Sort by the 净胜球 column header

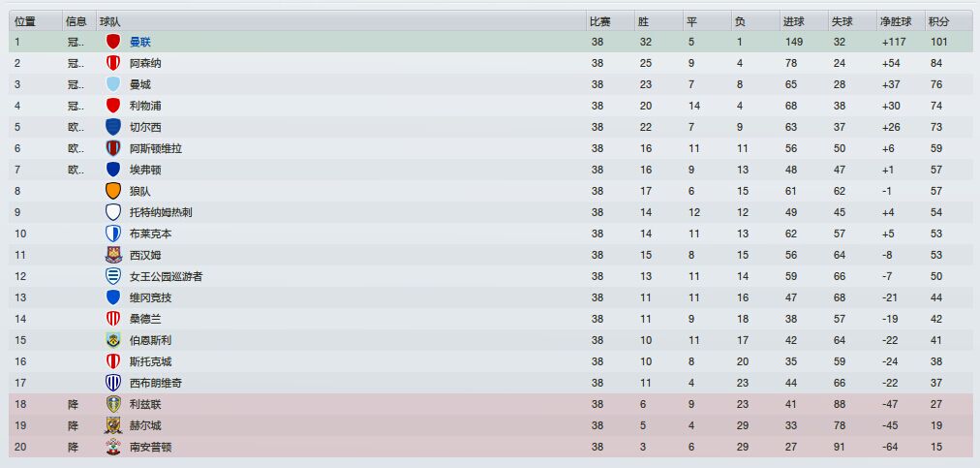point(892,21)
